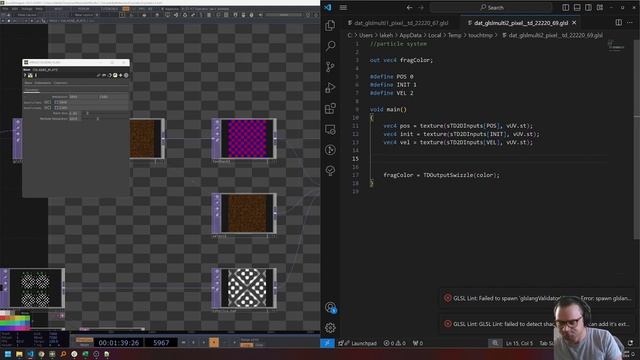Open VS Code Manage gear icon
The image size is (640, 360).
[330, 327]
